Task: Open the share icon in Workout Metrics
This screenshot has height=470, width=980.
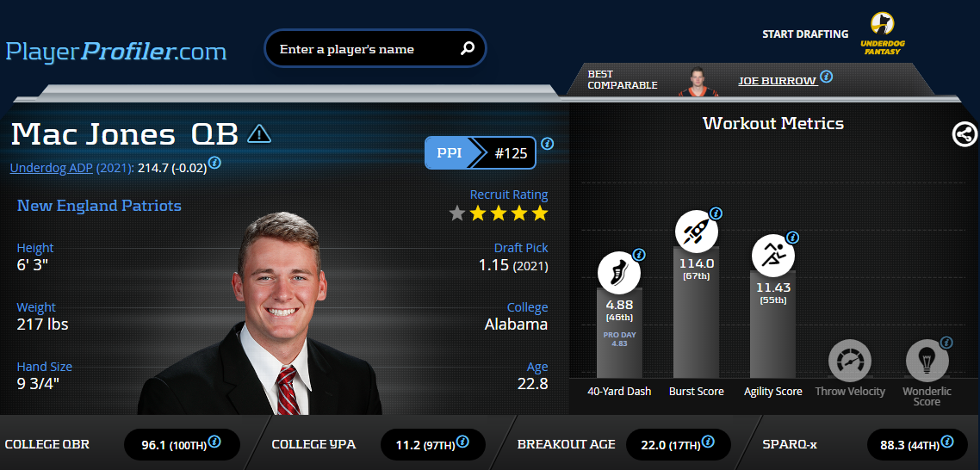Action: (964, 133)
